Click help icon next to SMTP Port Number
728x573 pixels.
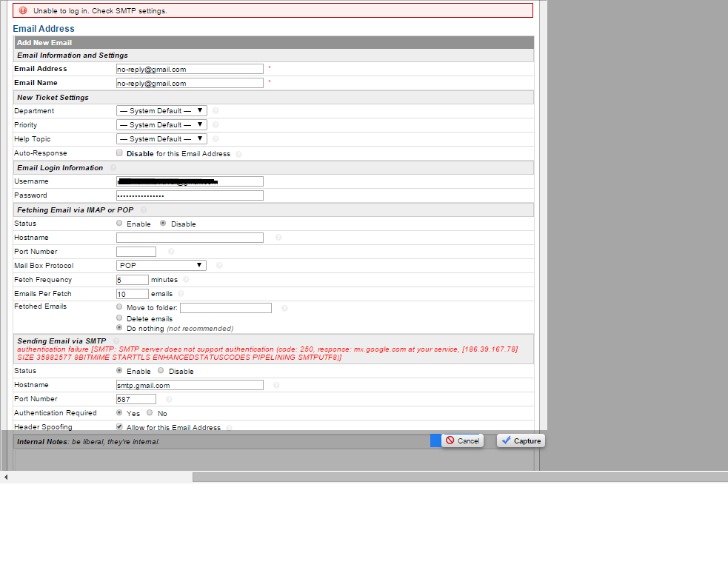click(x=170, y=400)
